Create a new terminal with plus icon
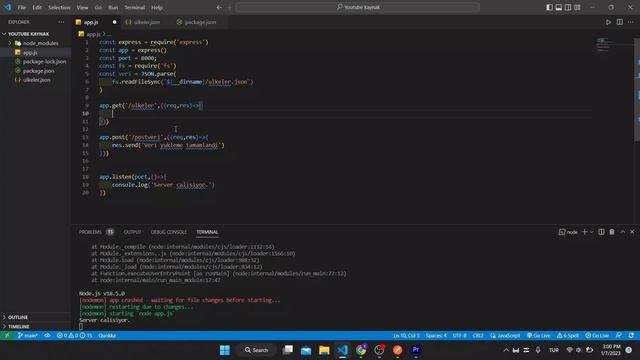Screen dimensions: 640x360 coord(584,232)
